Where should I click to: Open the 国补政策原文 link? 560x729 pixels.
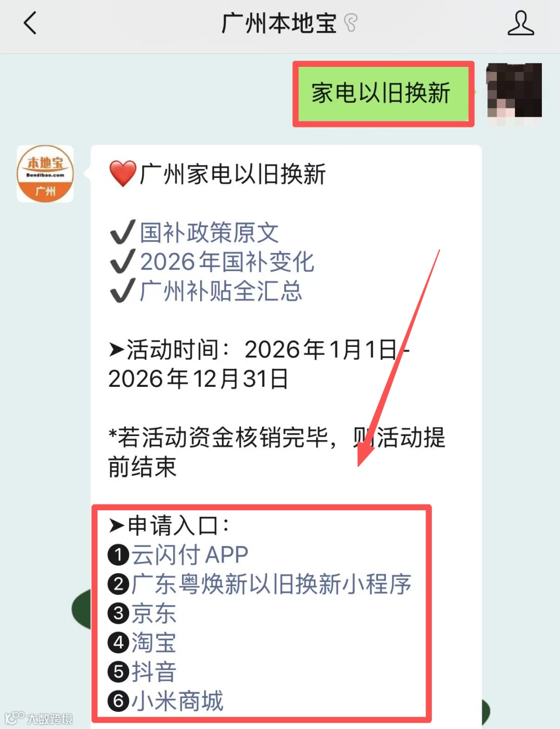209,232
